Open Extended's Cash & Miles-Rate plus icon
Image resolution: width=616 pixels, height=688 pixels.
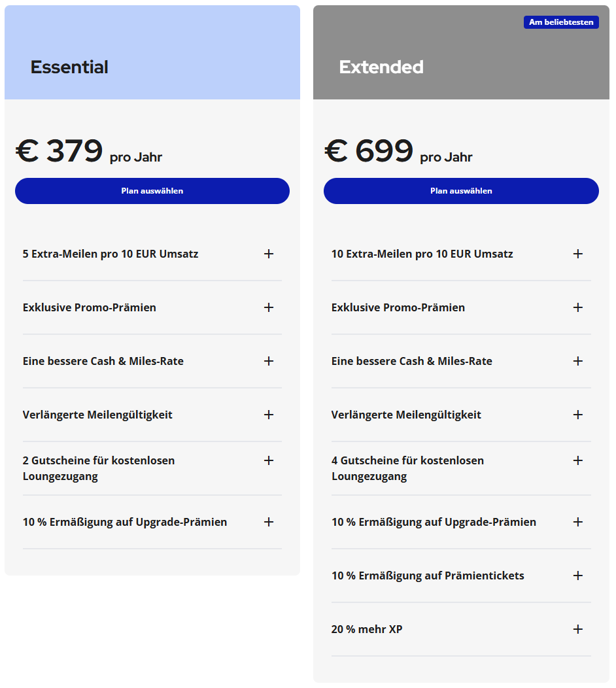[x=577, y=361]
